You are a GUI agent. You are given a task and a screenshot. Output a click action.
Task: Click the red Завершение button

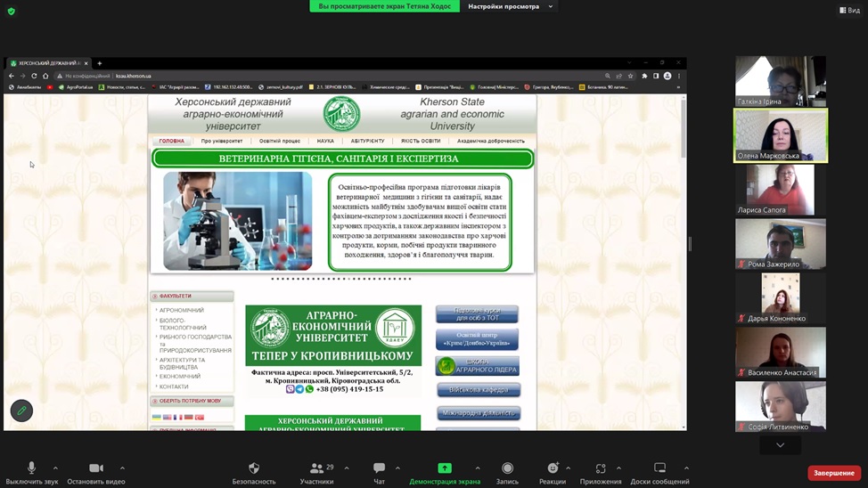pyautogui.click(x=833, y=473)
